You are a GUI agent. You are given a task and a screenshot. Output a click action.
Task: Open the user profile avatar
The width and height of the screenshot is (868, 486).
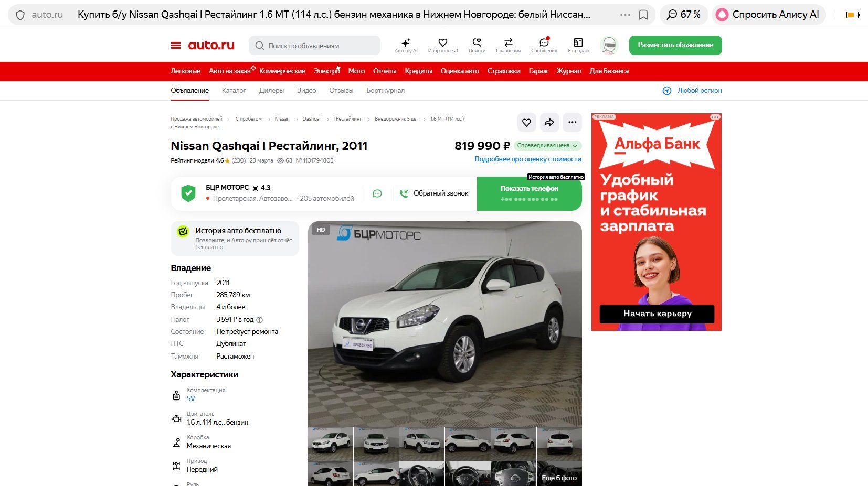click(x=609, y=46)
